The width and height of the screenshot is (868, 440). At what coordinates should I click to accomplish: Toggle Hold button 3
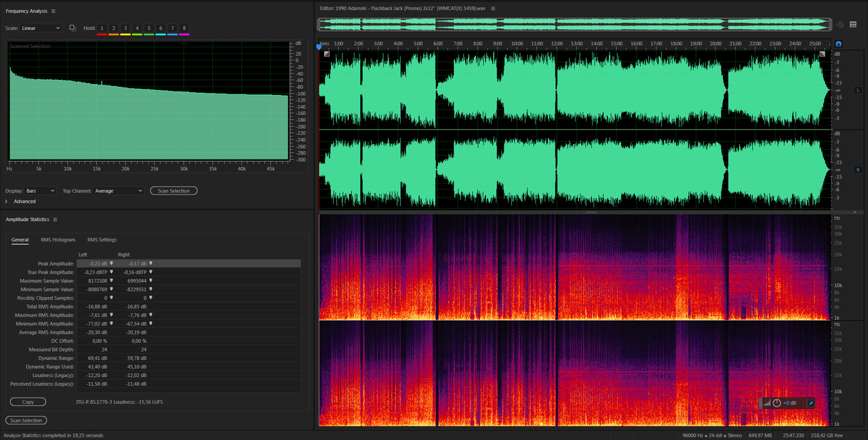(x=125, y=28)
